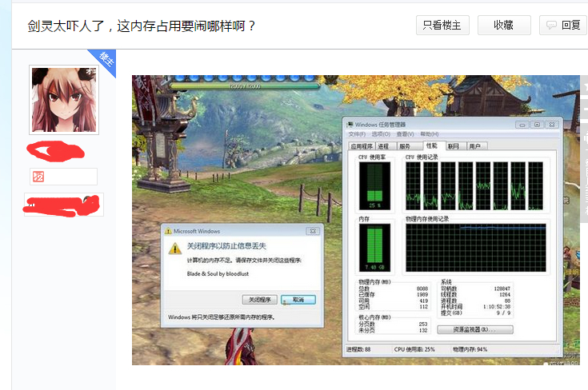Click the 物理内存使用记录 graph
This screenshot has width=588, height=390.
[476, 247]
